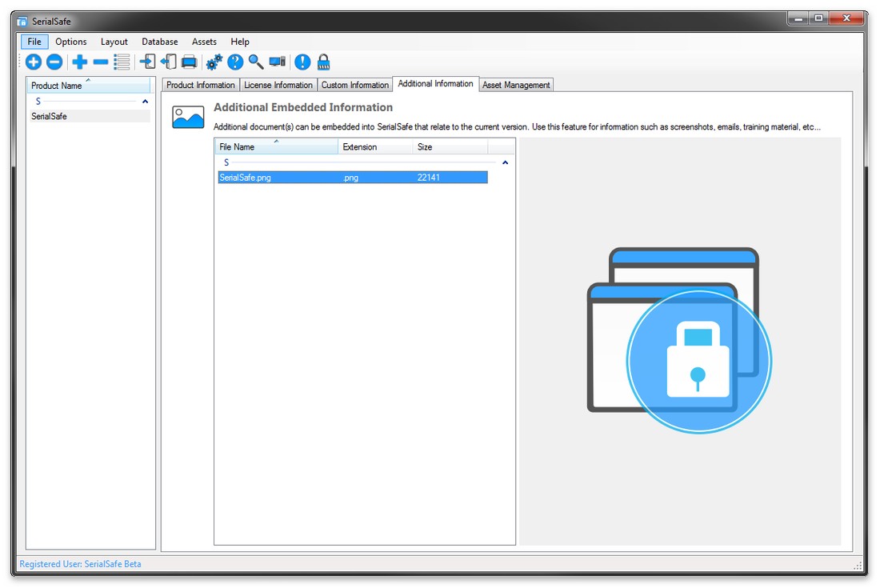Select SerialSafe in the product list

tap(89, 116)
